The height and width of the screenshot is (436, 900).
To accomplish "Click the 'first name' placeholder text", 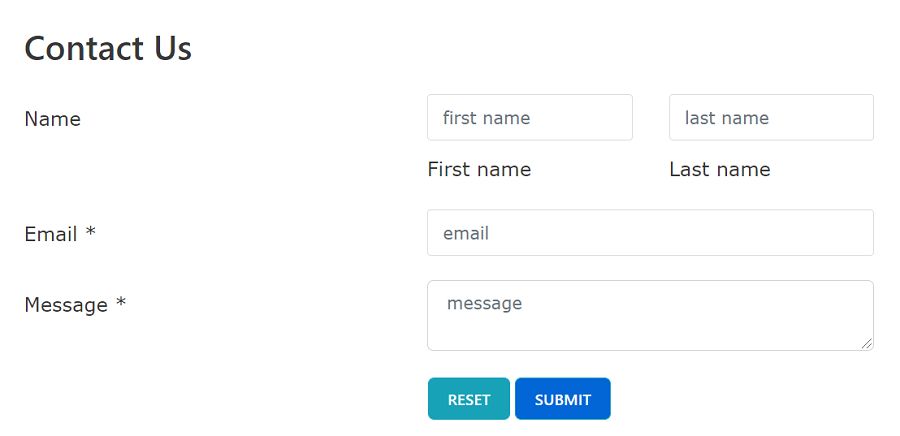I will click(486, 118).
